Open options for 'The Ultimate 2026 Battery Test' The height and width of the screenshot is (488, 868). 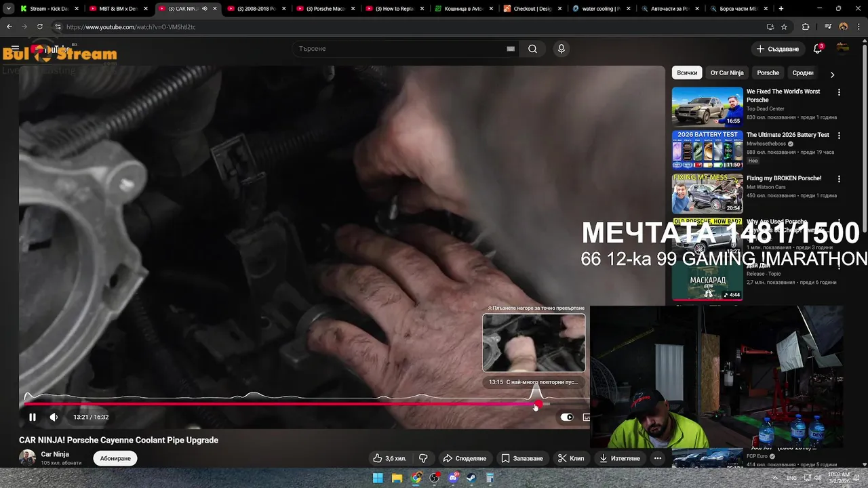[x=839, y=136]
